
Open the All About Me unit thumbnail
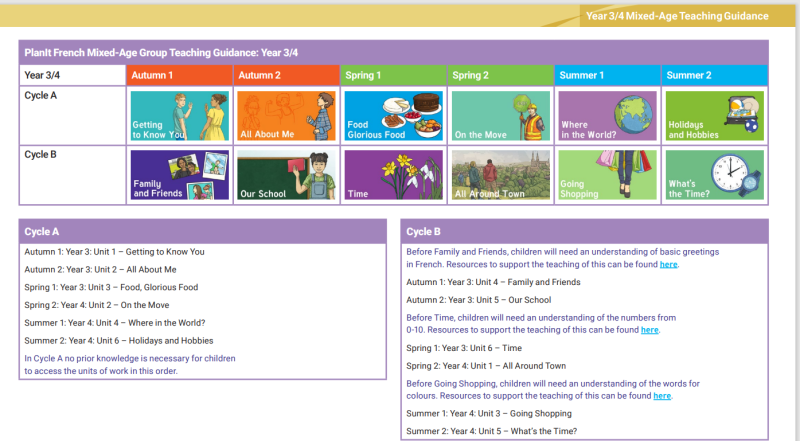pos(287,116)
